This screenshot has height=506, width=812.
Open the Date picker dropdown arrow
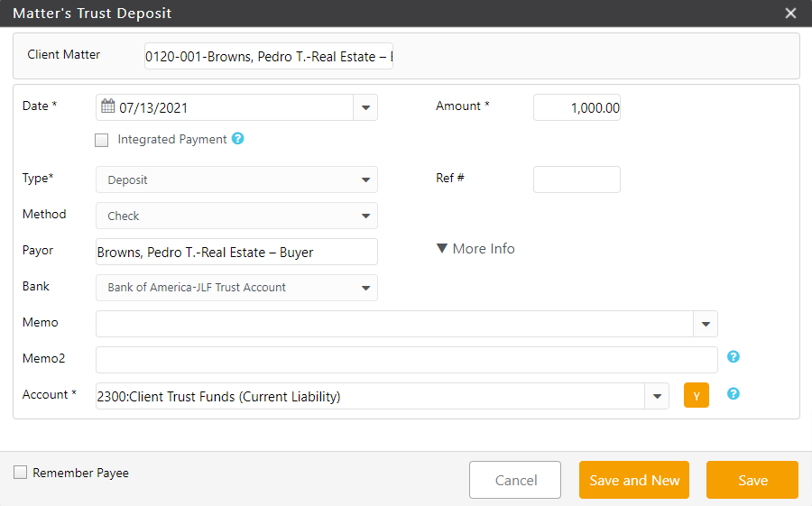pyautogui.click(x=365, y=107)
